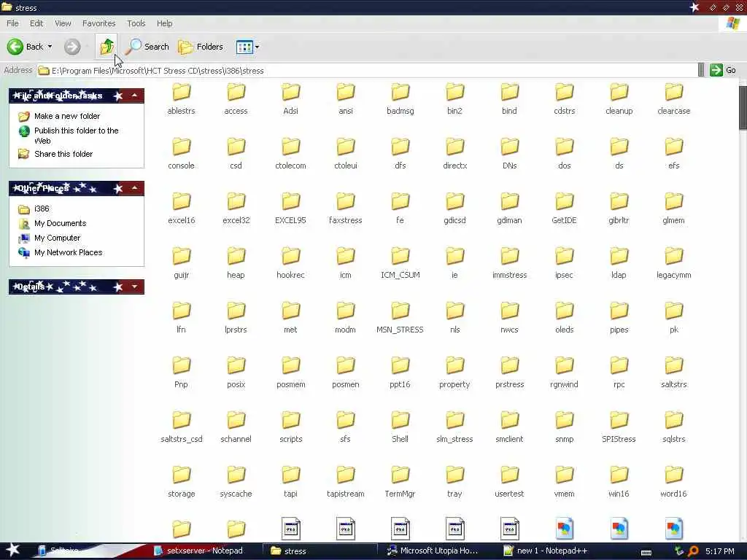This screenshot has width=747, height=560.
Task: Select the ablestrs folder
Action: click(x=181, y=99)
